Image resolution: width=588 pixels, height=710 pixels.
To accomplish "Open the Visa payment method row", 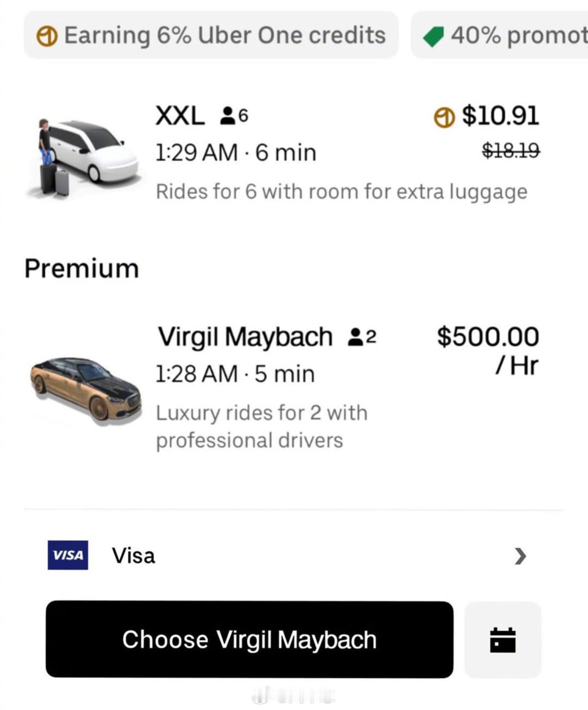I will tap(294, 556).
